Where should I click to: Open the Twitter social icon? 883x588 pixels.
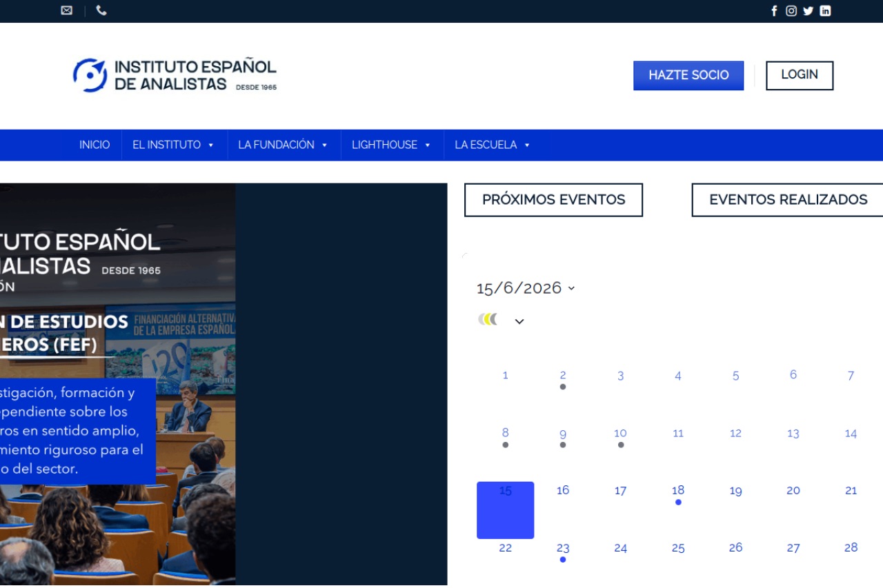(808, 11)
